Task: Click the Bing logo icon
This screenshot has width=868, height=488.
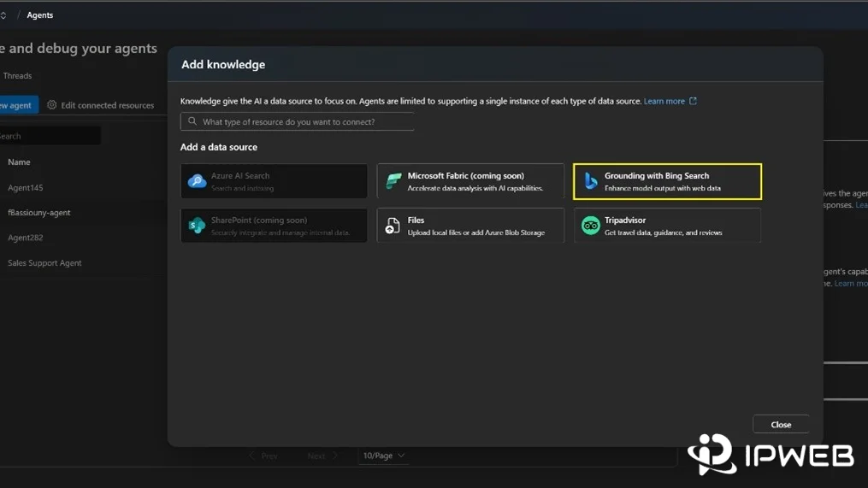Action: click(x=591, y=181)
